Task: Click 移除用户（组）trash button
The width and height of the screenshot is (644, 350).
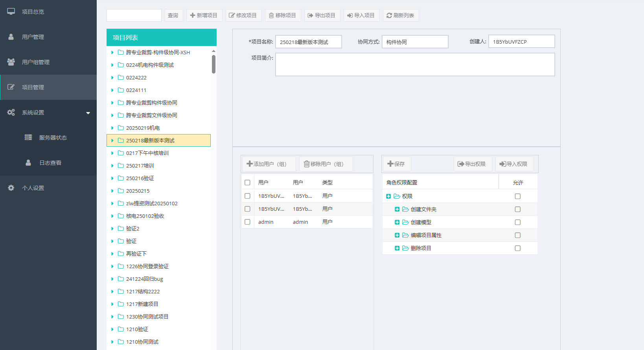Action: pyautogui.click(x=325, y=164)
